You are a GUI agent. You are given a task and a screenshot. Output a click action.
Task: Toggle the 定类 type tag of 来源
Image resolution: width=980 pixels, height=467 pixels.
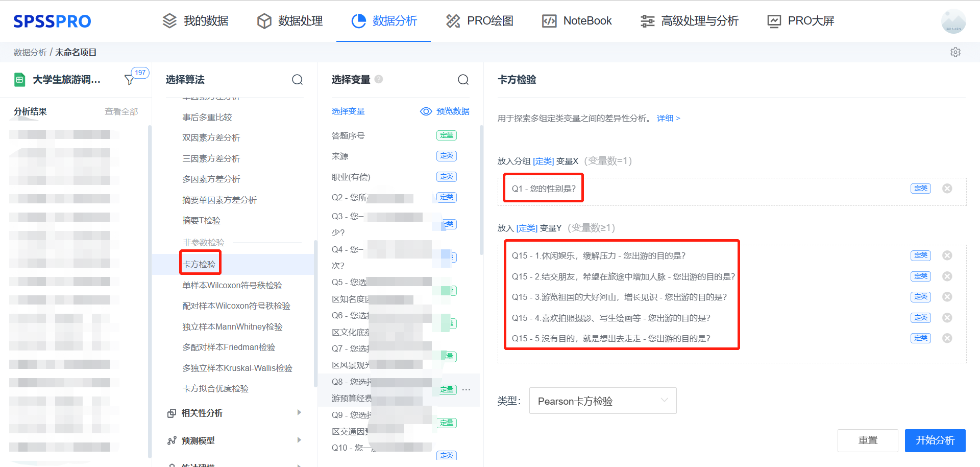click(x=447, y=156)
